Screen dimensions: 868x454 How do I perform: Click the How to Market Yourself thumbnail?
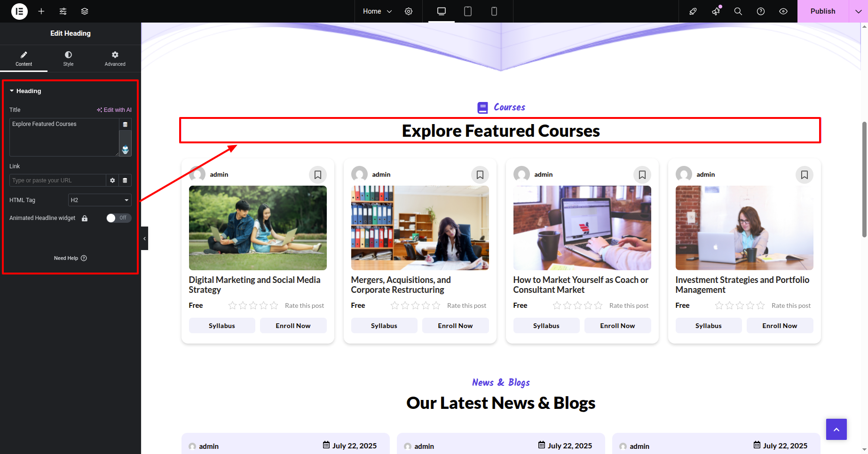[x=582, y=228]
